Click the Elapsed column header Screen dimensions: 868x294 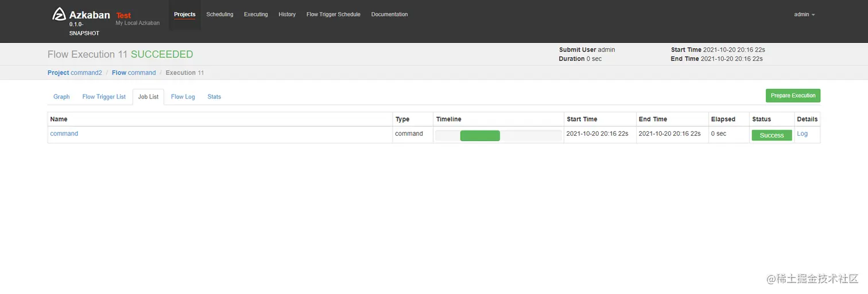(728, 119)
